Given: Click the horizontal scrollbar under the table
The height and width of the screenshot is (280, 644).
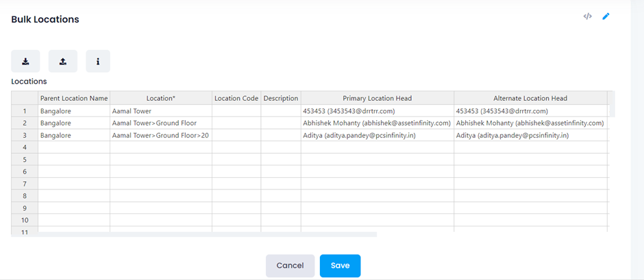Looking at the screenshot, I should tap(194, 234).
